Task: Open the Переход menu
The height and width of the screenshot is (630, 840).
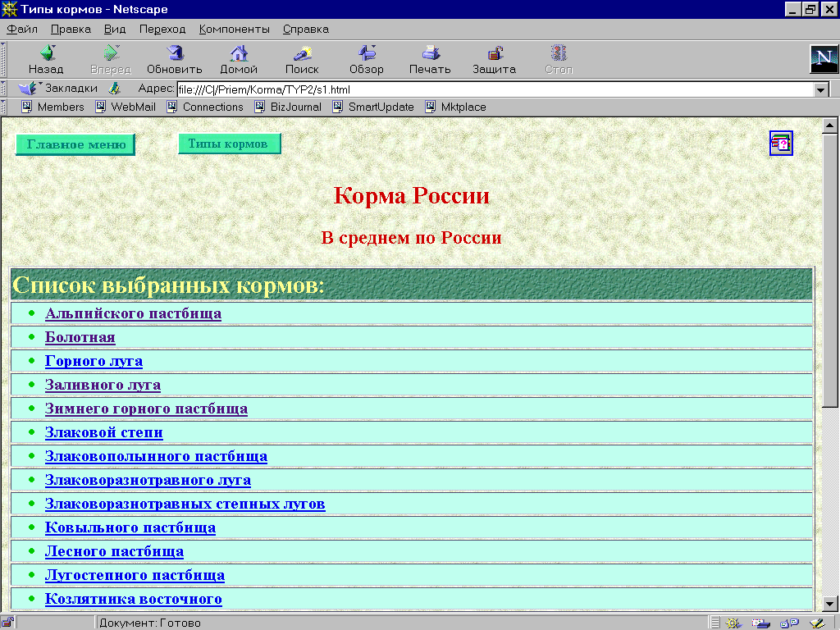Action: 162,29
